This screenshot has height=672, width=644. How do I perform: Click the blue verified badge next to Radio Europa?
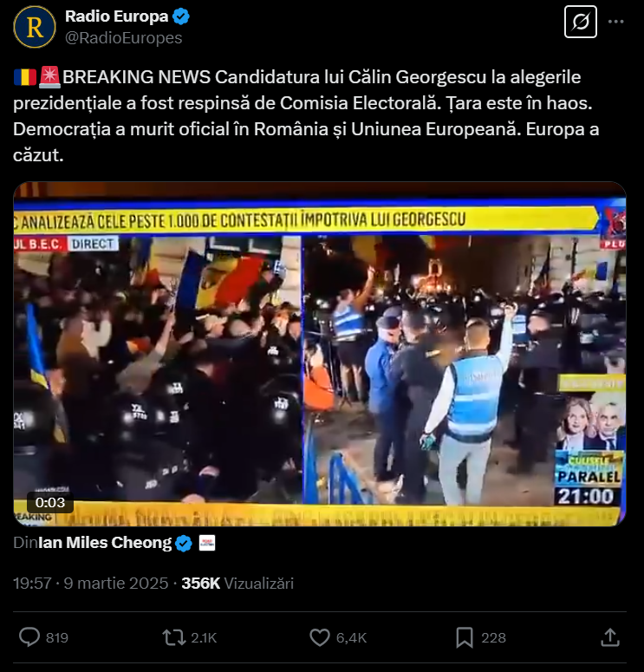181,16
